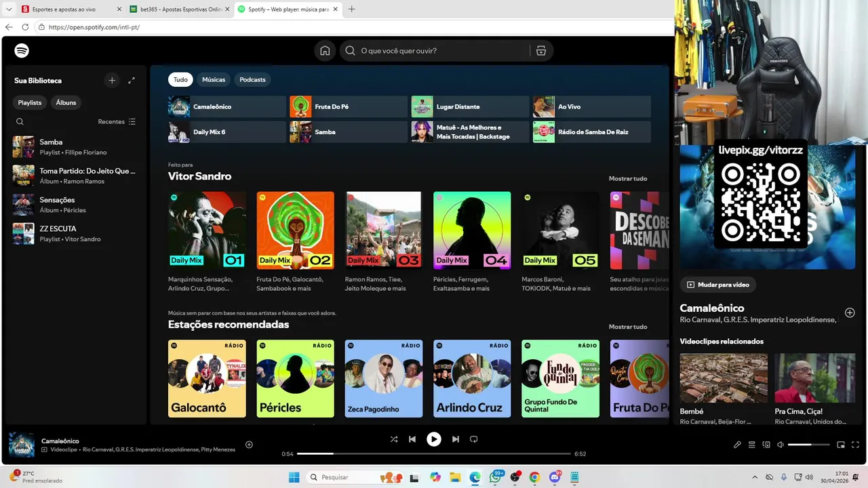Viewport: 868px width, 488px height.
Task: Expand Sua Biblioteca with the arrows icon
Action: [x=132, y=81]
